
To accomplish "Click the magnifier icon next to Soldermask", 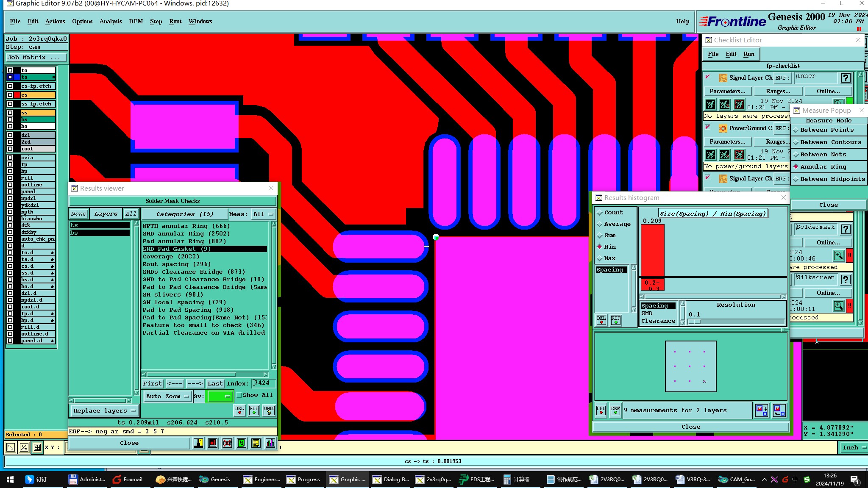I will [x=838, y=255].
